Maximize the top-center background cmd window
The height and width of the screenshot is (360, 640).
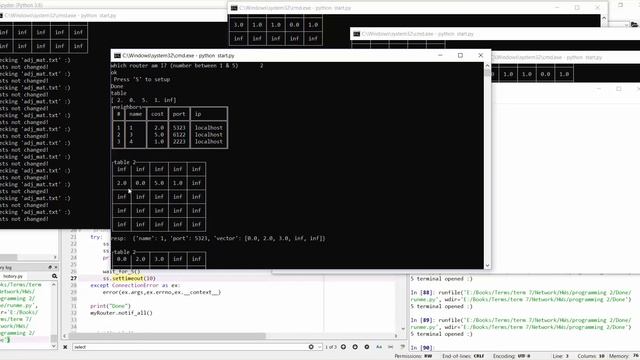point(577,8)
